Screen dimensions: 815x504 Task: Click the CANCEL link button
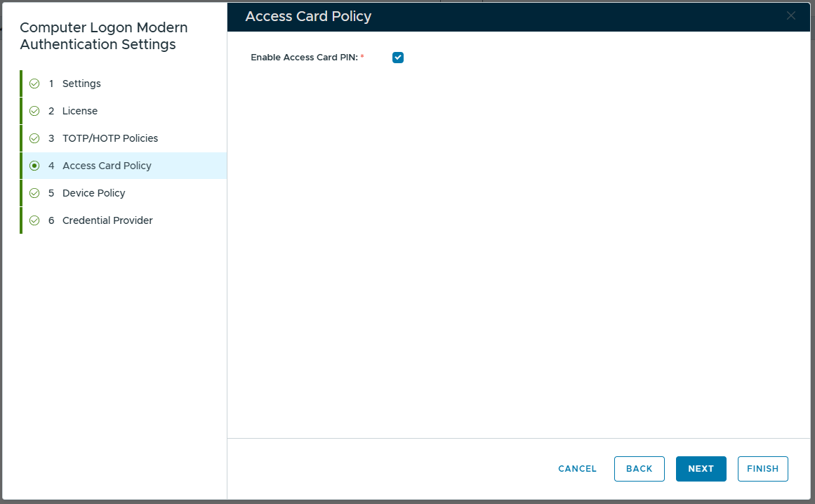[577, 469]
